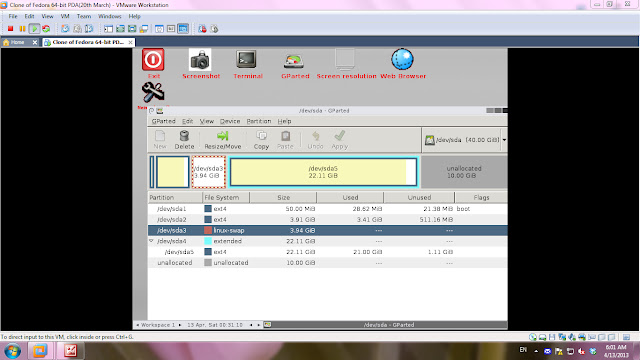Click the Workspace 1 panel label
This screenshot has height=360, width=640.
pyautogui.click(x=158, y=325)
